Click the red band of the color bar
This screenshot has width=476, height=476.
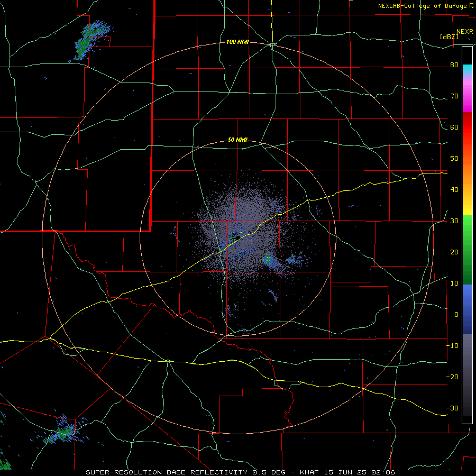coord(467,127)
